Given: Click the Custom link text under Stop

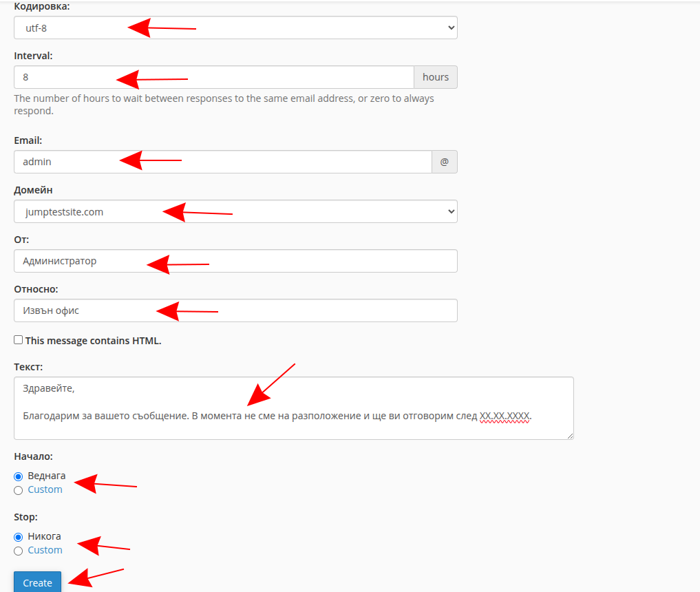Looking at the screenshot, I should tap(45, 550).
